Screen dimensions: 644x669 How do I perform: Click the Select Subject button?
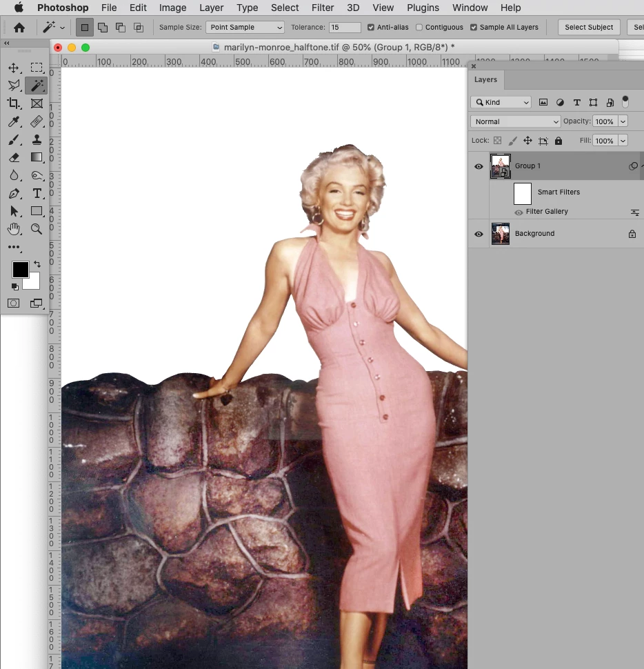(589, 28)
